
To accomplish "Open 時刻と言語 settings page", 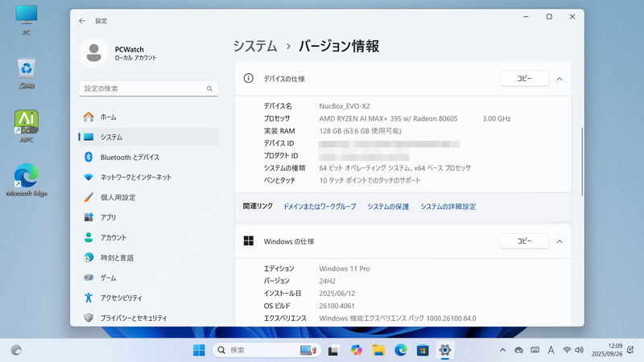I will click(x=149, y=257).
